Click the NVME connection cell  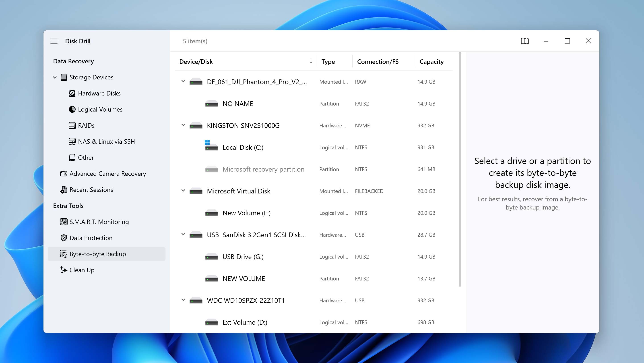(362, 126)
